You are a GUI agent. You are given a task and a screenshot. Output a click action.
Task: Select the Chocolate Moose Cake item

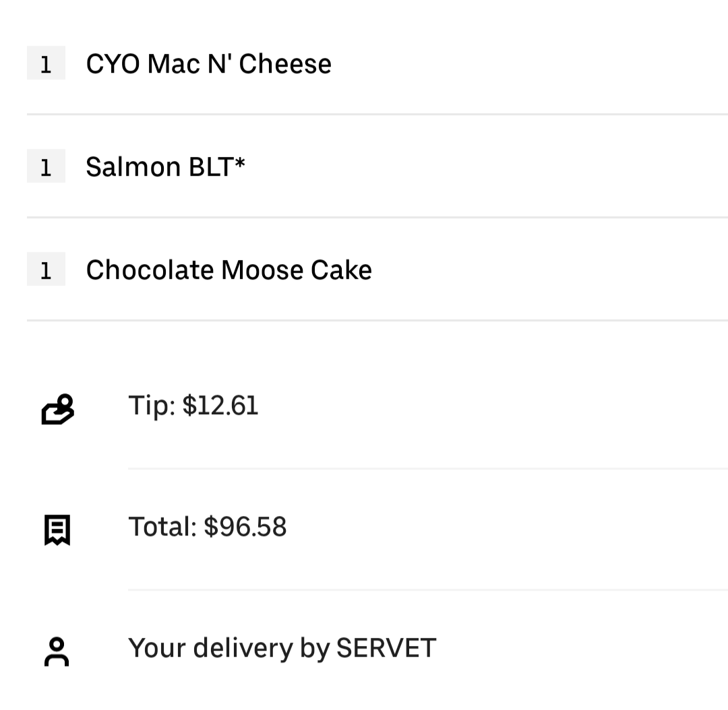[229, 270]
